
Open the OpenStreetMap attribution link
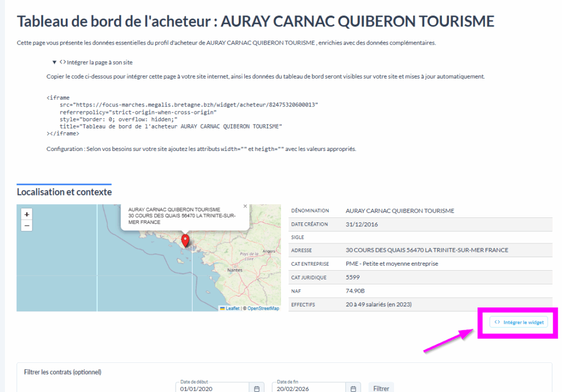[x=263, y=309]
